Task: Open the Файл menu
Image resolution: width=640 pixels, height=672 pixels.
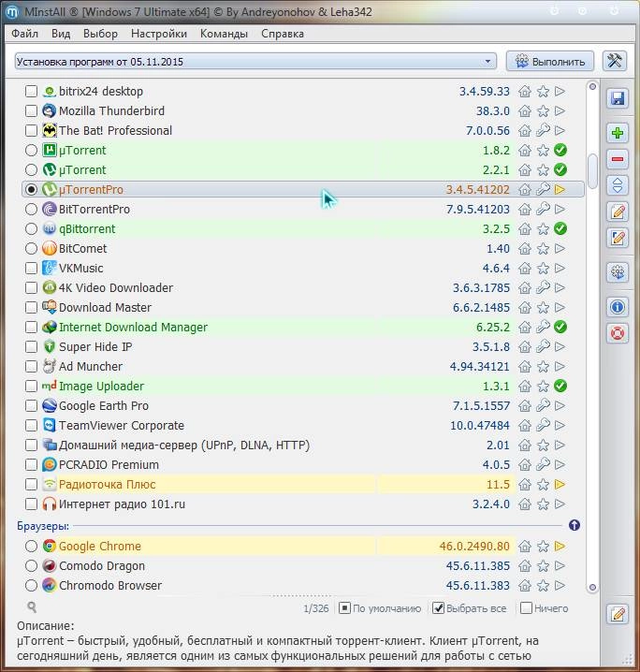Action: click(25, 34)
